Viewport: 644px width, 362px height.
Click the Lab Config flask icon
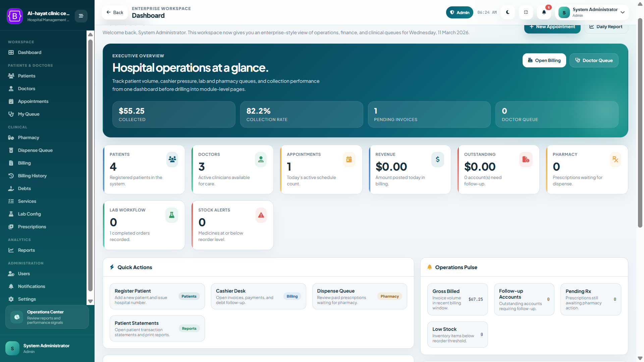pyautogui.click(x=11, y=214)
